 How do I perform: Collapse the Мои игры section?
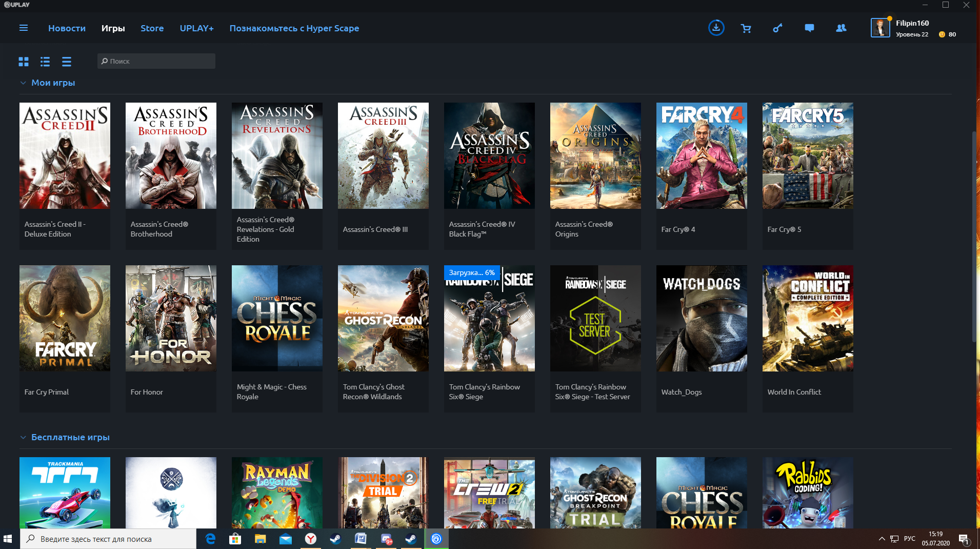[23, 83]
